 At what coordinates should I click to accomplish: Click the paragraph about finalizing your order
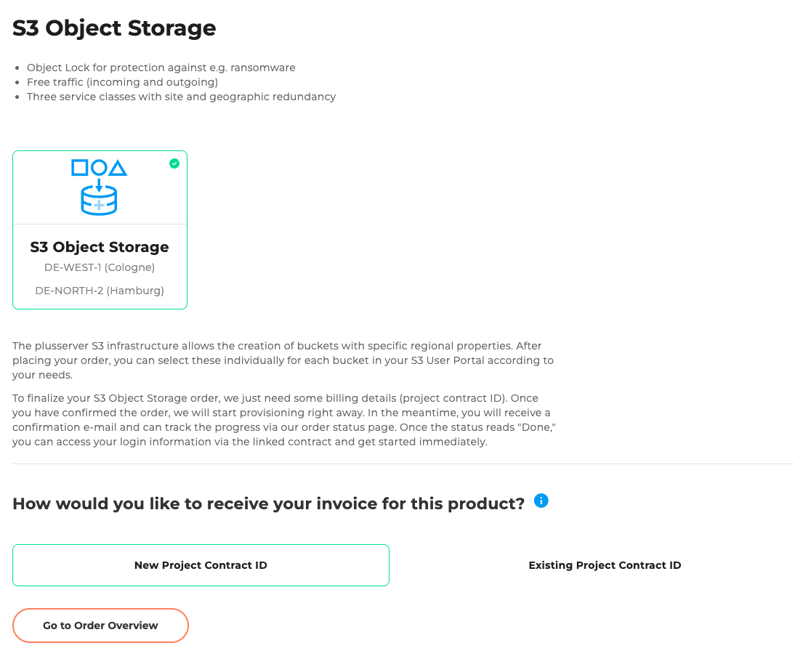(x=283, y=420)
